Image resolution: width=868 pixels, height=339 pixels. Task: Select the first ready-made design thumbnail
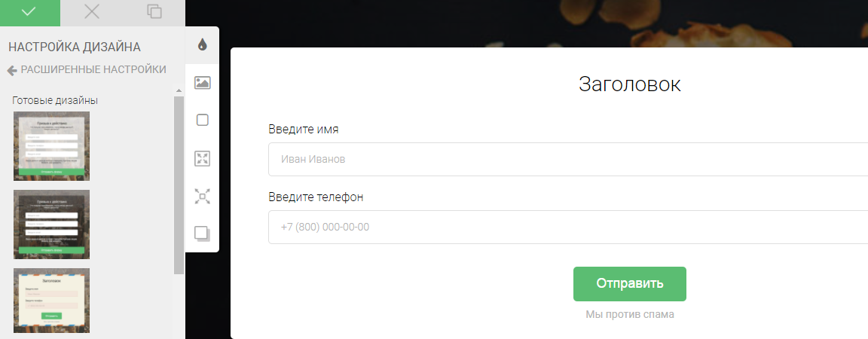coord(51,146)
